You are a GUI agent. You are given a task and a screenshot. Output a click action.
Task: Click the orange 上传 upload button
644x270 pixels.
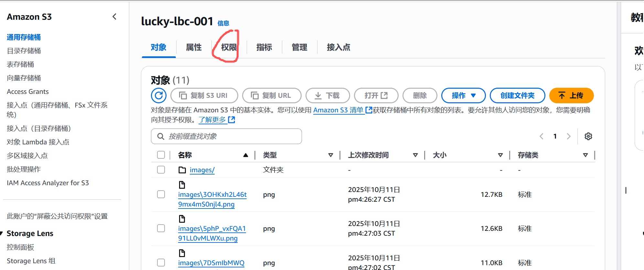point(572,96)
